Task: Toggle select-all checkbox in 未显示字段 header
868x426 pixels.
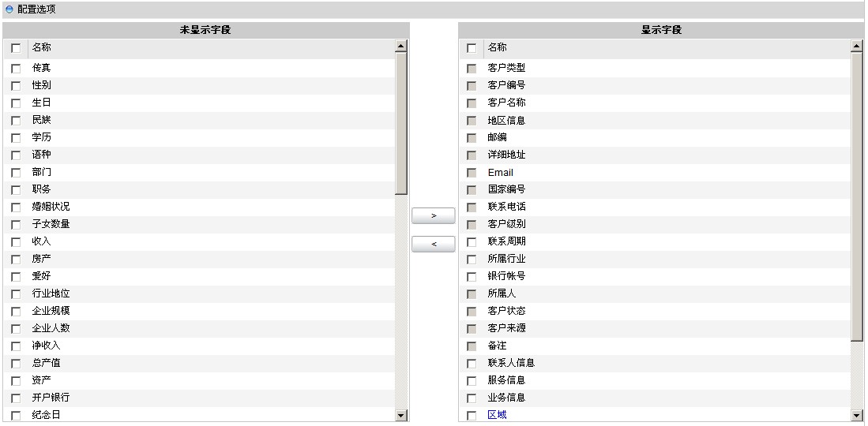Action: (x=16, y=48)
